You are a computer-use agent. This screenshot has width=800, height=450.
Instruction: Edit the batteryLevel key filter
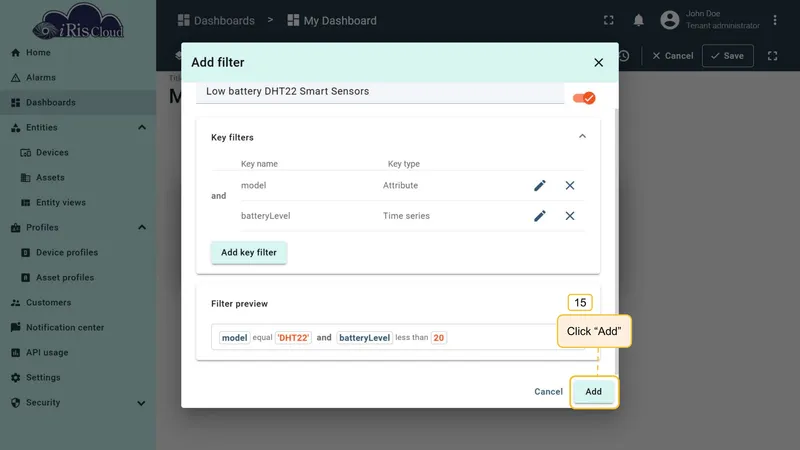click(x=540, y=216)
